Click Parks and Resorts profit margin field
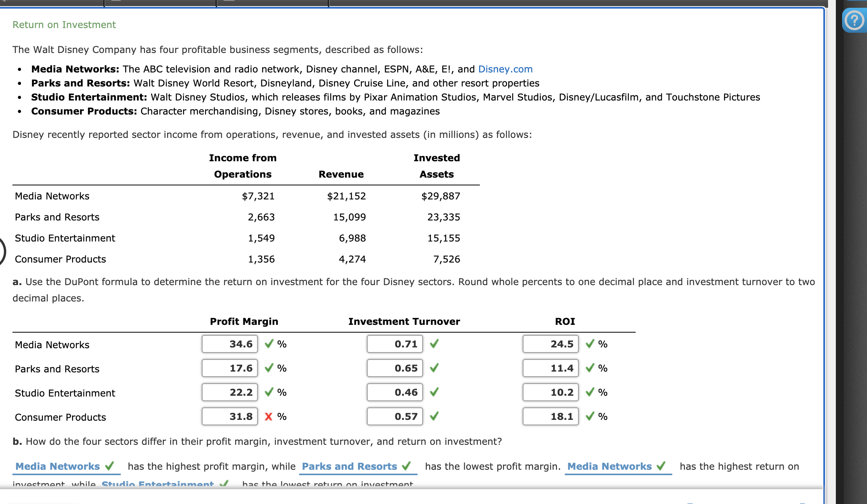867x504 pixels. 230,368
